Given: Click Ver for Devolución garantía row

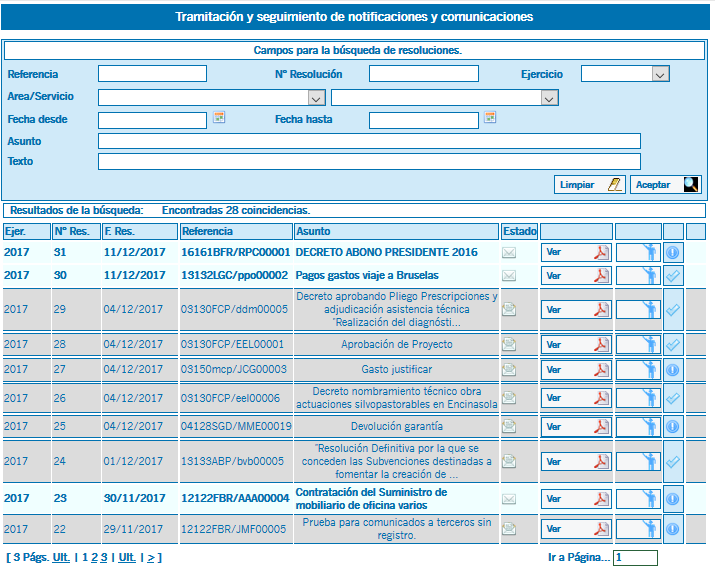Looking at the screenshot, I should 576,427.
